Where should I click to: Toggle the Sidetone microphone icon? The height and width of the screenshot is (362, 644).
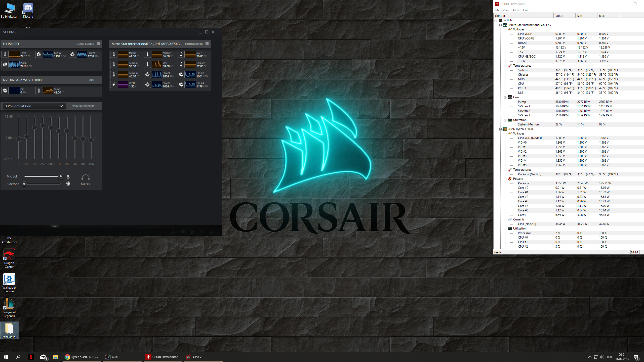(x=68, y=184)
